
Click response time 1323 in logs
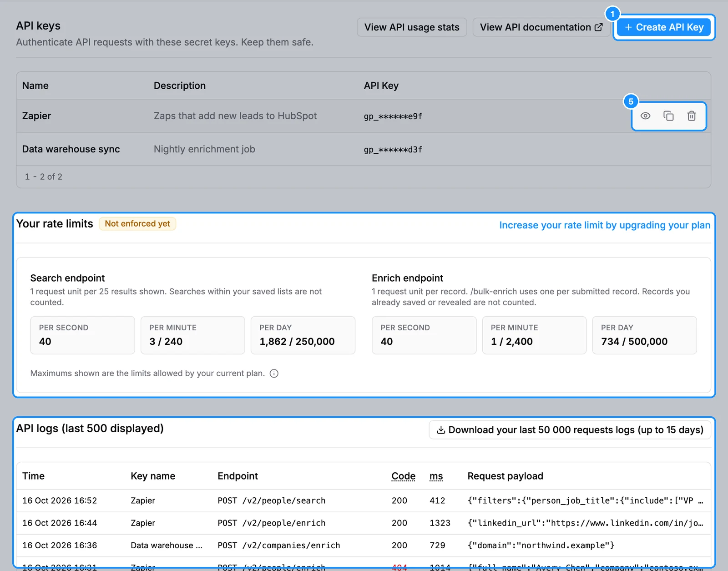(x=440, y=523)
